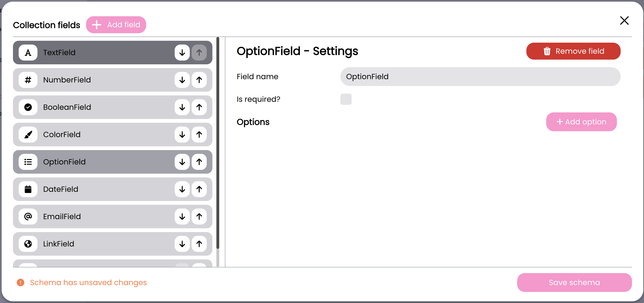644x303 pixels.
Task: Move NumberField down in the list
Action: pos(182,80)
